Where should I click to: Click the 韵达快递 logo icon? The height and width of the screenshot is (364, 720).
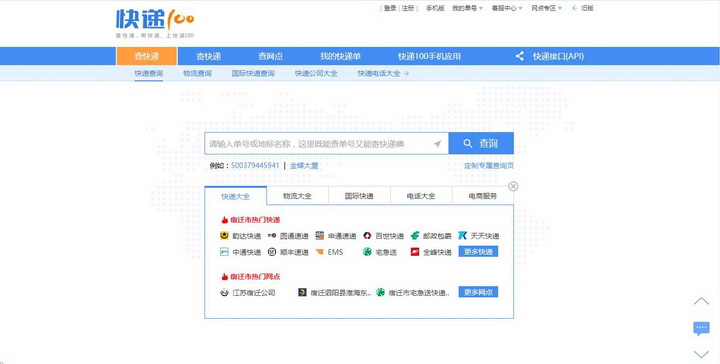pos(224,235)
